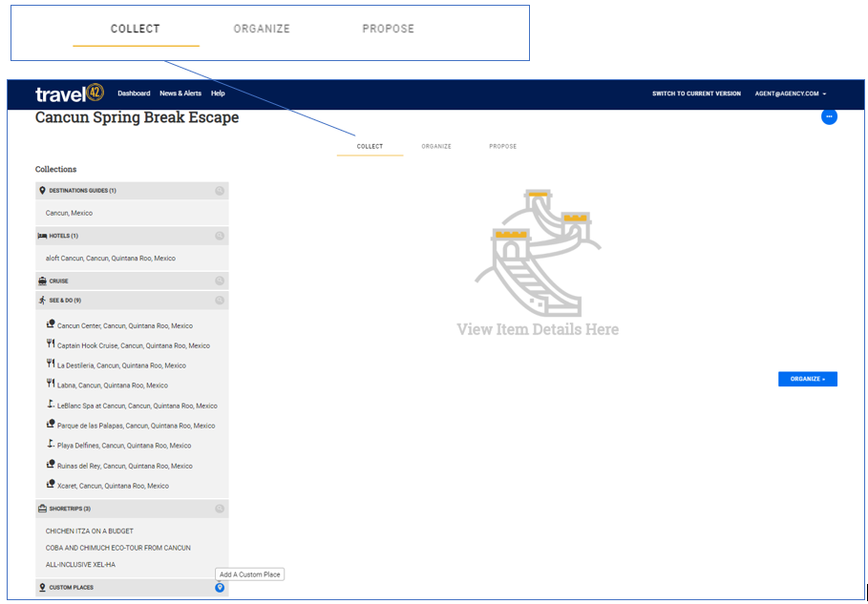Image resolution: width=868 pixels, height=604 pixels.
Task: Select Captain Hook Cruise in See & Do
Action: (x=133, y=346)
